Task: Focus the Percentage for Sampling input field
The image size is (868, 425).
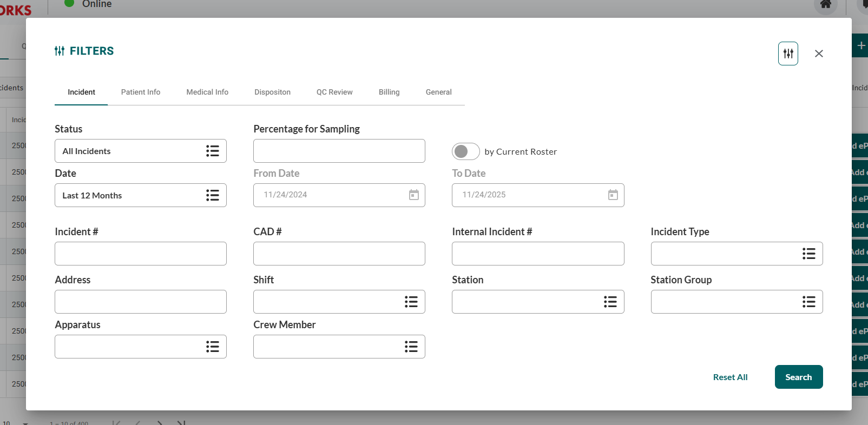Action: 339,151
